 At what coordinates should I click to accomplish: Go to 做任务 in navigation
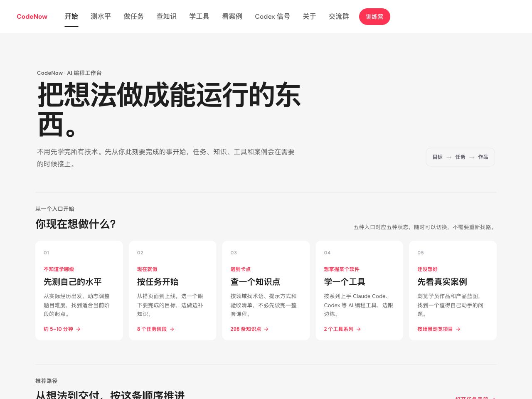point(133,17)
